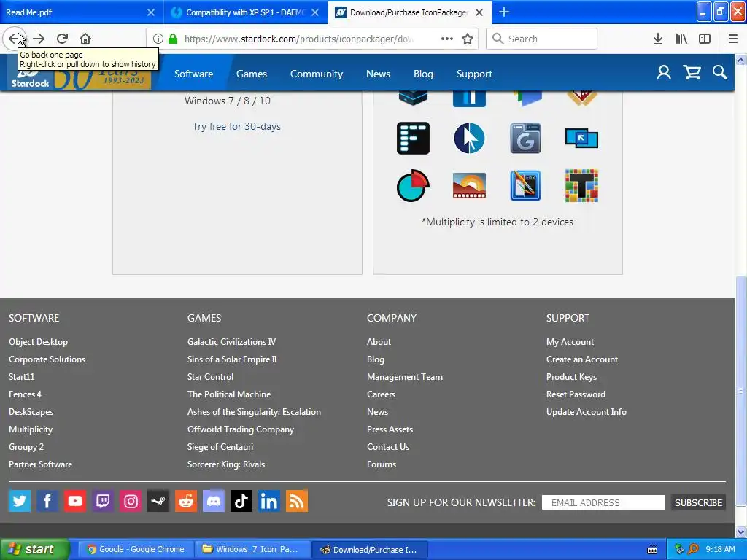747x560 pixels.
Task: Reload the current page
Action: (x=62, y=39)
